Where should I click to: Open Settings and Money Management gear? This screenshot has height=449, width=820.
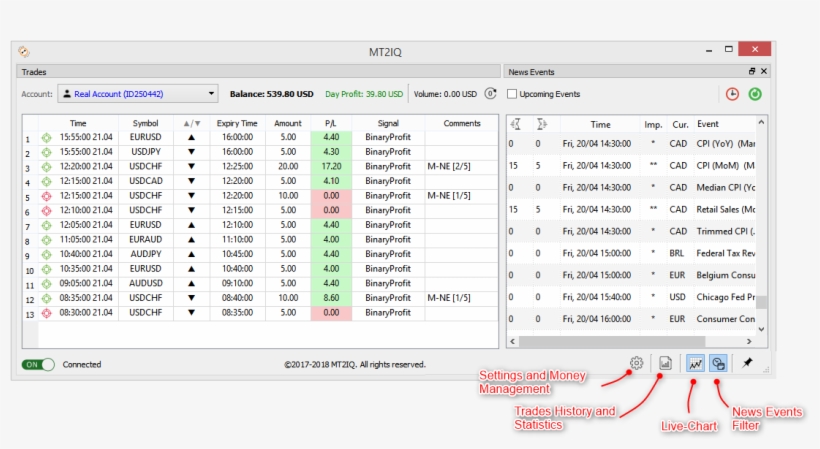tap(636, 363)
